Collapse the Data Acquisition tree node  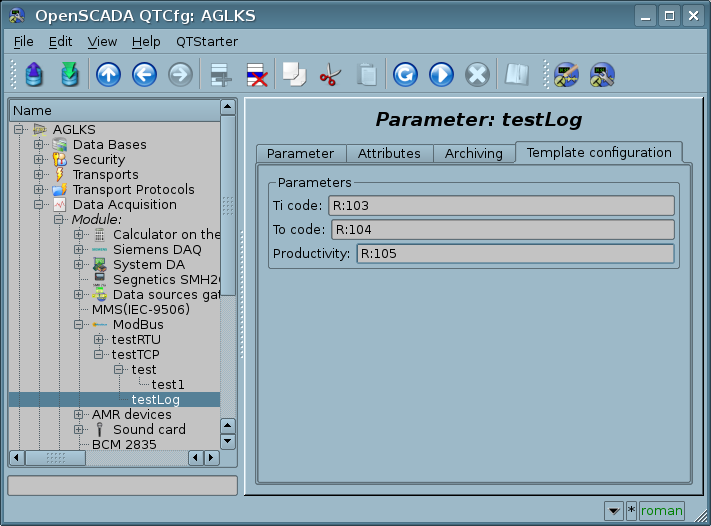[x=39, y=205]
